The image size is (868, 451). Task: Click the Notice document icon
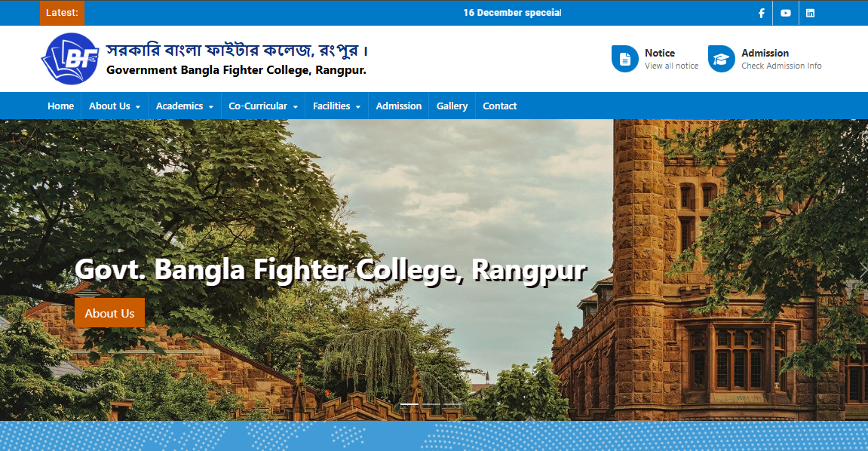point(625,59)
